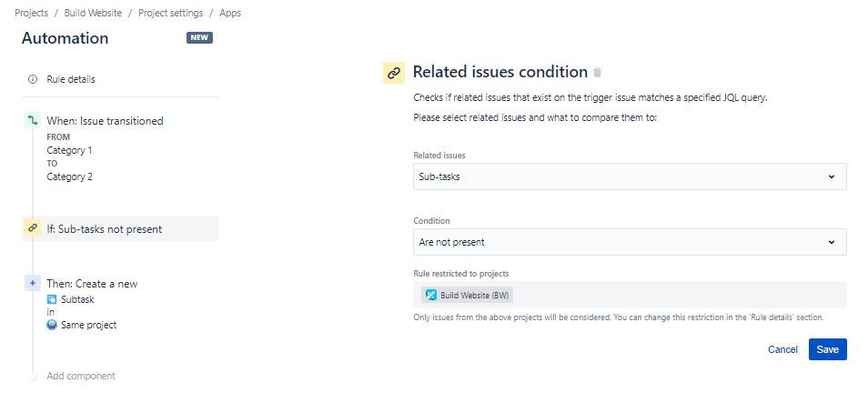
Task: Click the blue plus action icon
Action: pos(33,283)
